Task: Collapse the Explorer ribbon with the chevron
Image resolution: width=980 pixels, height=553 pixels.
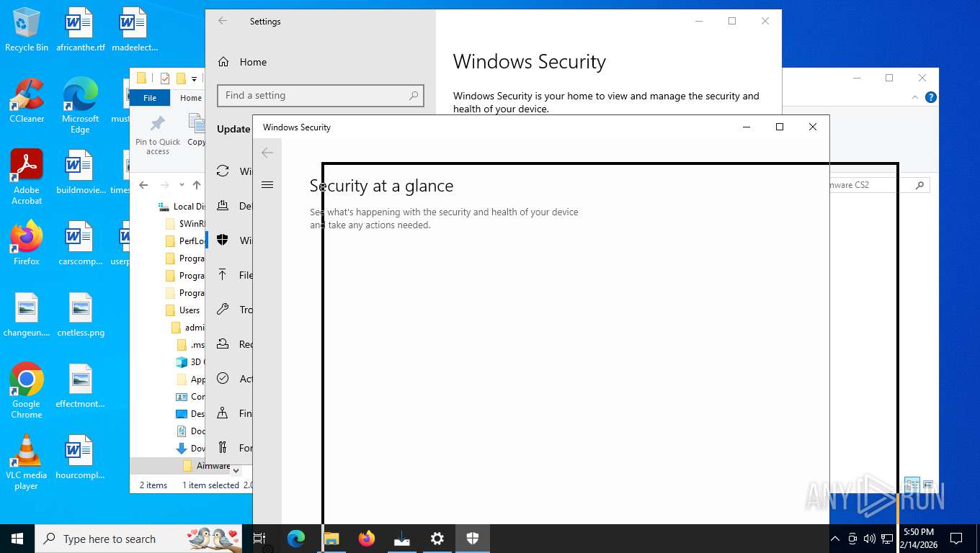Action: pos(915,97)
